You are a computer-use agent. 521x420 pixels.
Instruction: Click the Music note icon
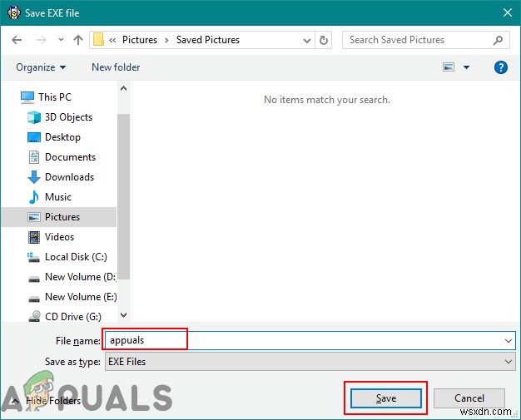(33, 197)
